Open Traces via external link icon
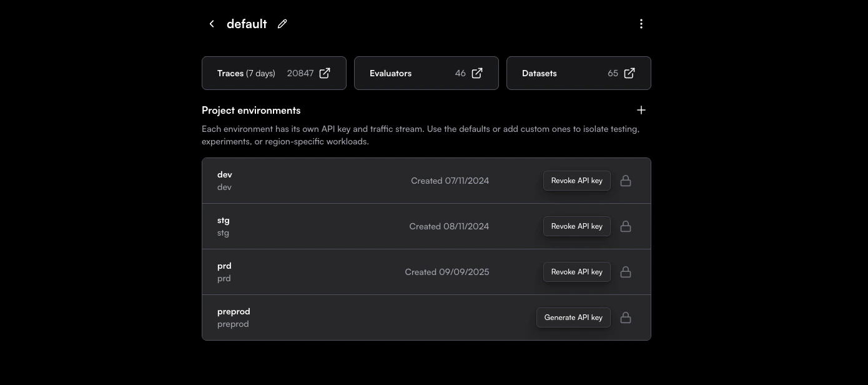 (325, 73)
